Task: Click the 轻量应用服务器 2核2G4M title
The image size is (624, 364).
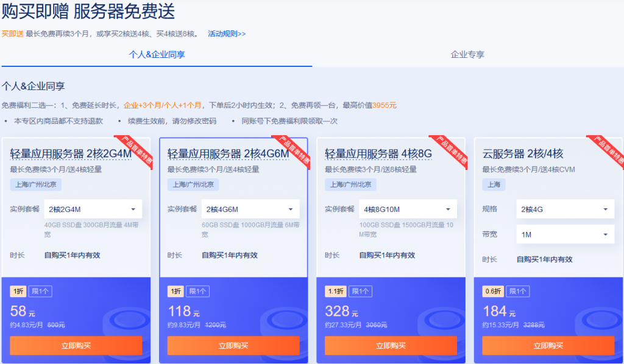Action: click(71, 154)
